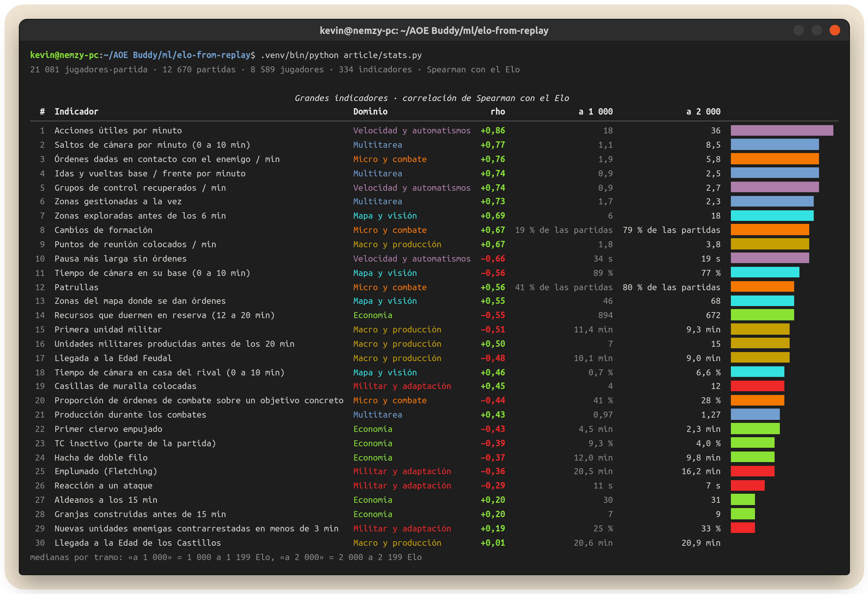868x594 pixels.
Task: Click 'Primer ciervo empujado' row label
Action: [x=108, y=429]
